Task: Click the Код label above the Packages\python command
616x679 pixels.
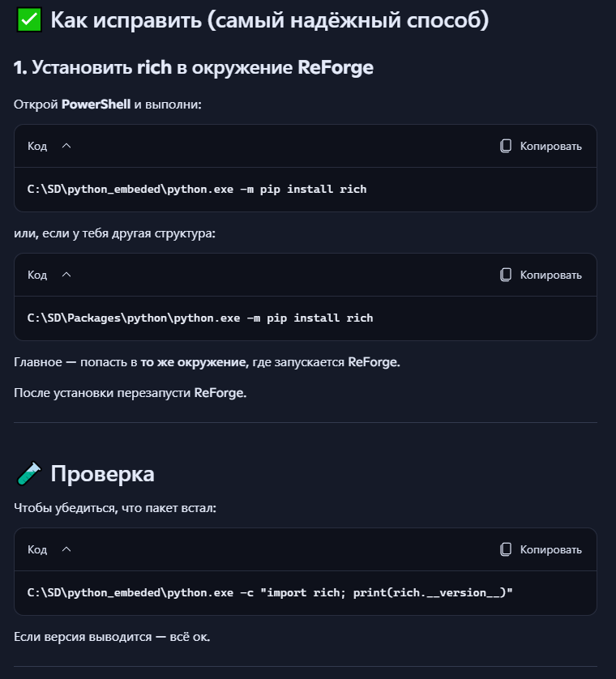Action: pyautogui.click(x=37, y=275)
